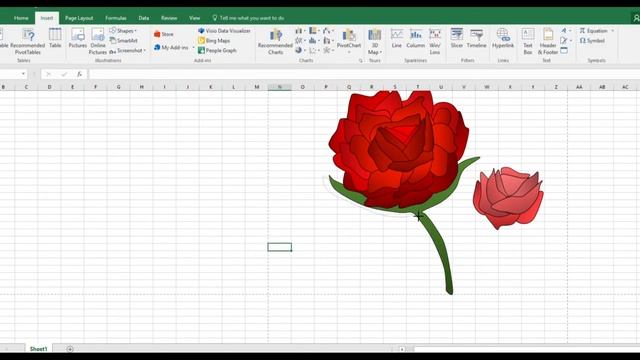Confirm formula entry with checkmark button

click(64, 74)
